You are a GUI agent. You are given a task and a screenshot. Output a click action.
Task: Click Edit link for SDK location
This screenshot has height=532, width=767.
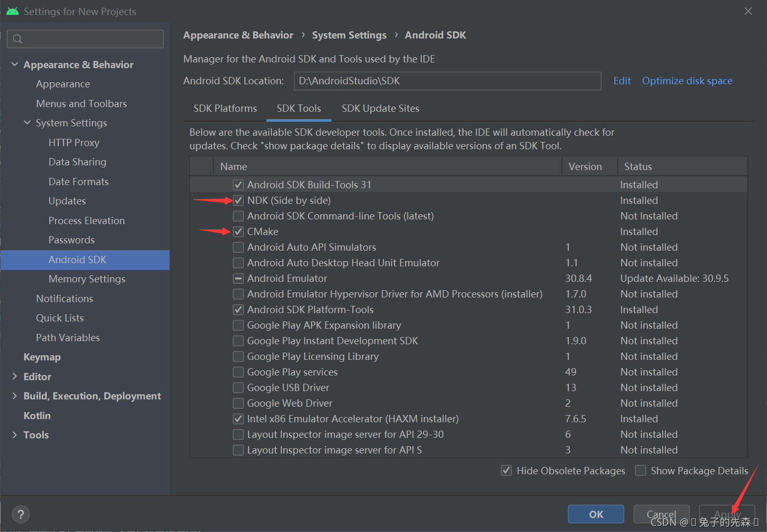click(622, 81)
